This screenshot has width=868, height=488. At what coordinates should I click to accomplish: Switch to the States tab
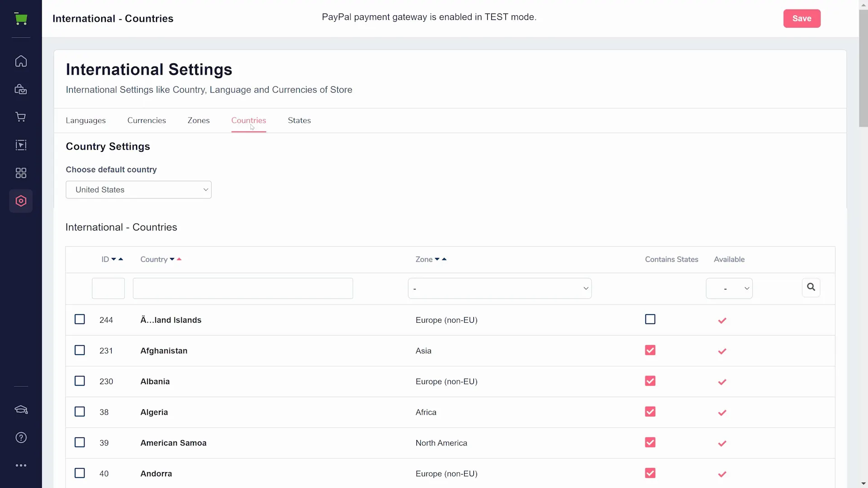point(299,121)
